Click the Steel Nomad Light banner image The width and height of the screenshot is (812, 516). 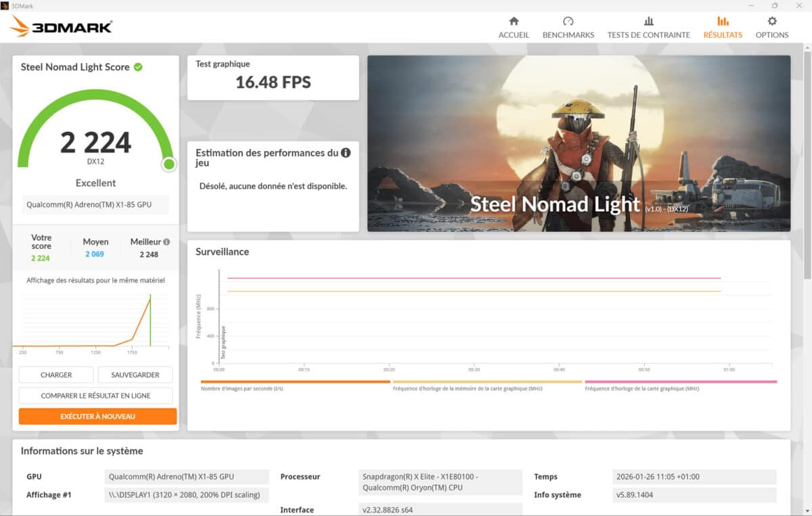[579, 143]
